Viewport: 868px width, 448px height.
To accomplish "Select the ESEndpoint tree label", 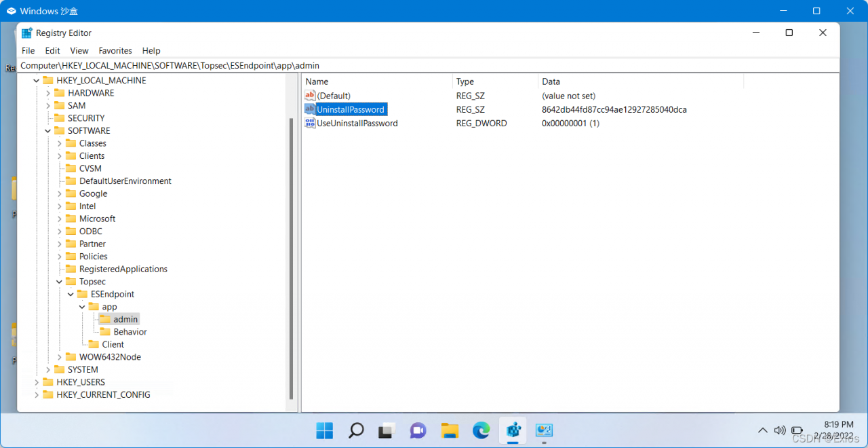I will pos(113,294).
